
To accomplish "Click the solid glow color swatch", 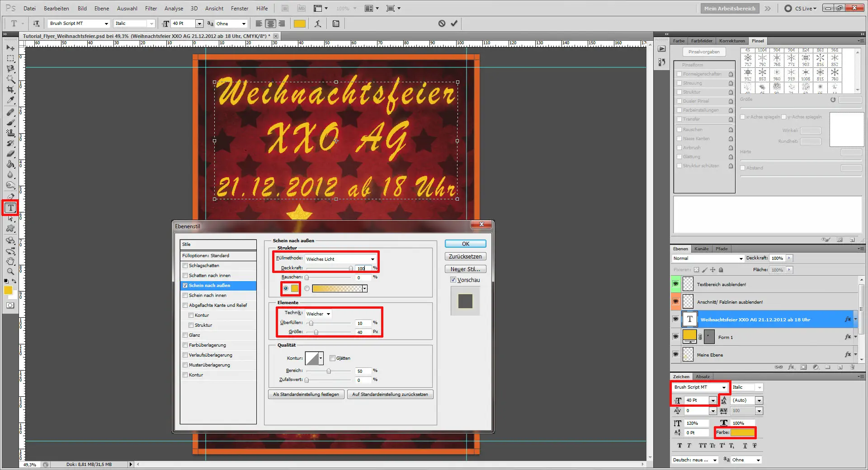I will coord(295,288).
